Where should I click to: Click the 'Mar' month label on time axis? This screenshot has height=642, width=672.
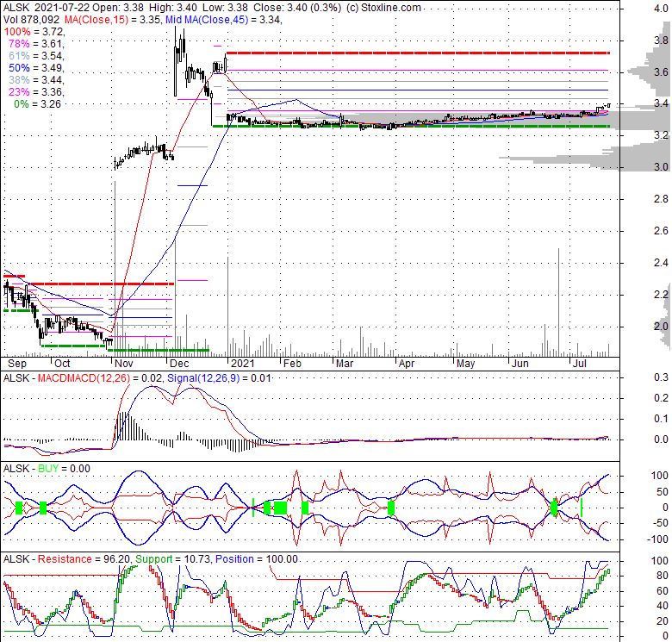pos(345,364)
